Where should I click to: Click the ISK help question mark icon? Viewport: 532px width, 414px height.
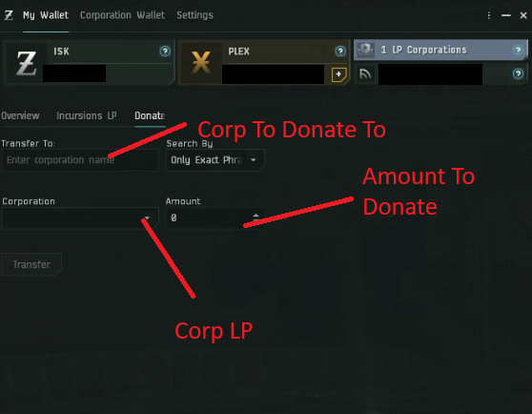tap(165, 52)
